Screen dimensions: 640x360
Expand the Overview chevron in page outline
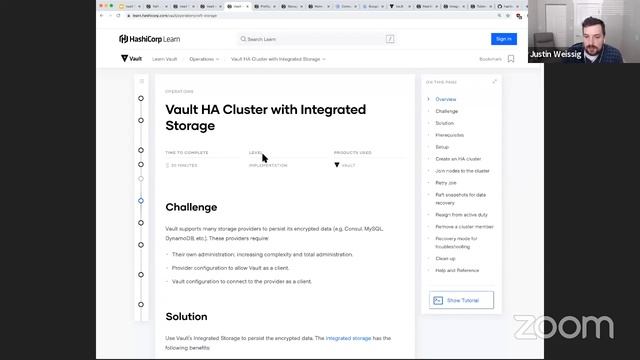click(x=428, y=99)
